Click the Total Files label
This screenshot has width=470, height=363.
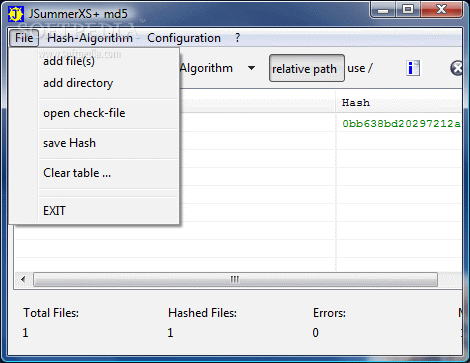(51, 313)
